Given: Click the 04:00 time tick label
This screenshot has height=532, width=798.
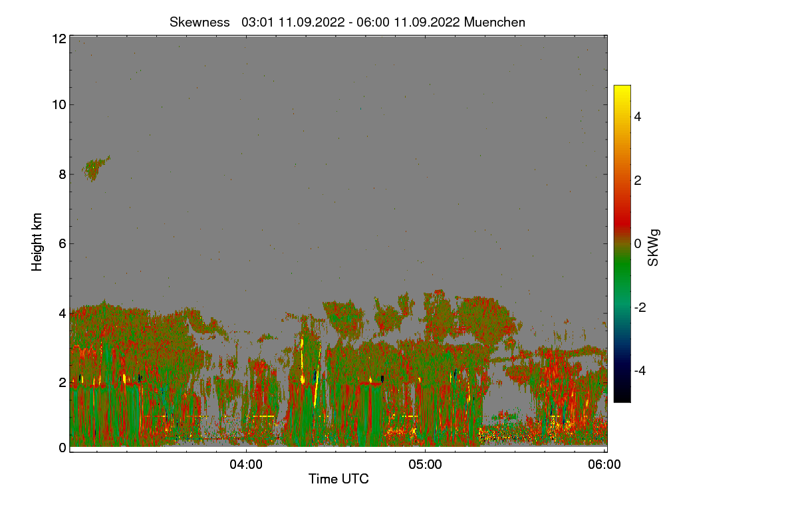Looking at the screenshot, I should (x=246, y=465).
